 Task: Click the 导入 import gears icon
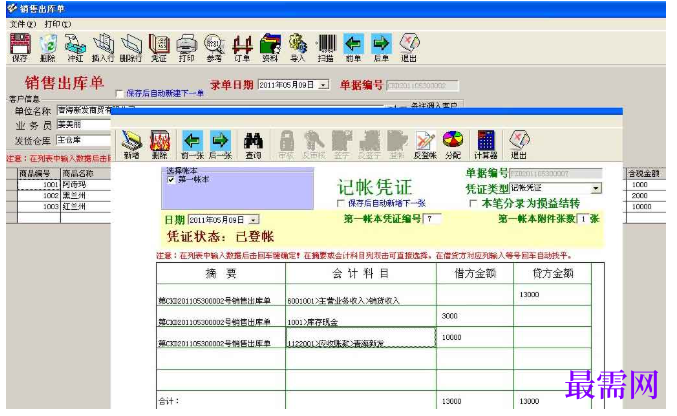(297, 48)
